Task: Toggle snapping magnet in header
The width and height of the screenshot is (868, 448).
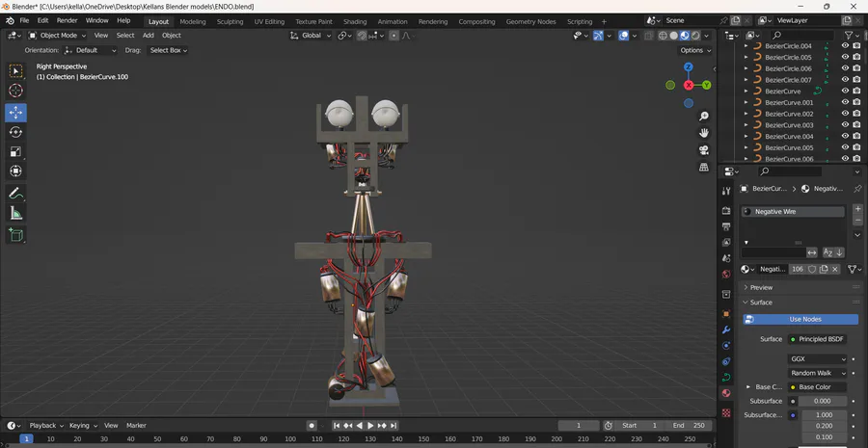Action: point(362,36)
